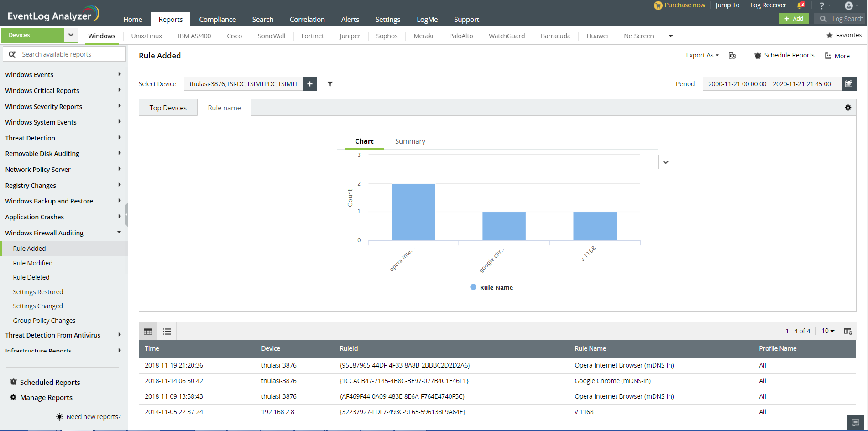Image resolution: width=868 pixels, height=431 pixels.
Task: Open the filter icon next to device selector
Action: tap(330, 83)
